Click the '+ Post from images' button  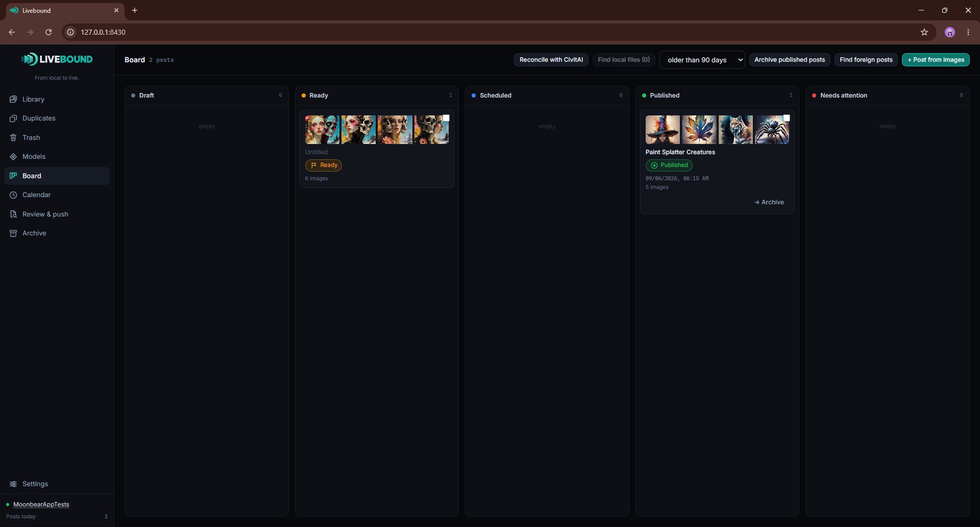pyautogui.click(x=936, y=60)
